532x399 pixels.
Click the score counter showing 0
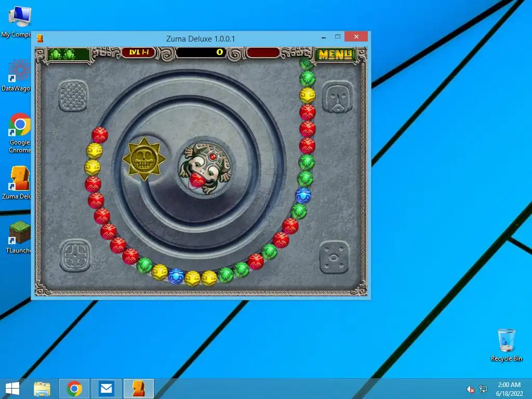pos(201,52)
